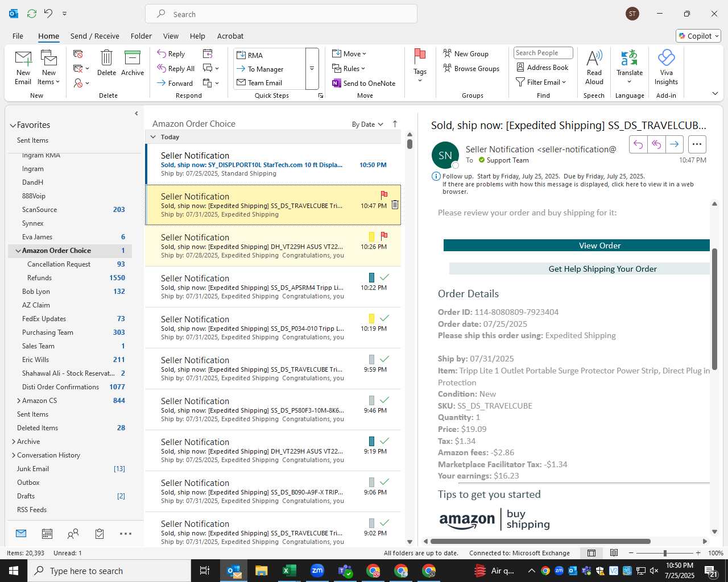728x582 pixels.
Task: Click the Send/Receive sync icon in title bar
Action: (32, 14)
